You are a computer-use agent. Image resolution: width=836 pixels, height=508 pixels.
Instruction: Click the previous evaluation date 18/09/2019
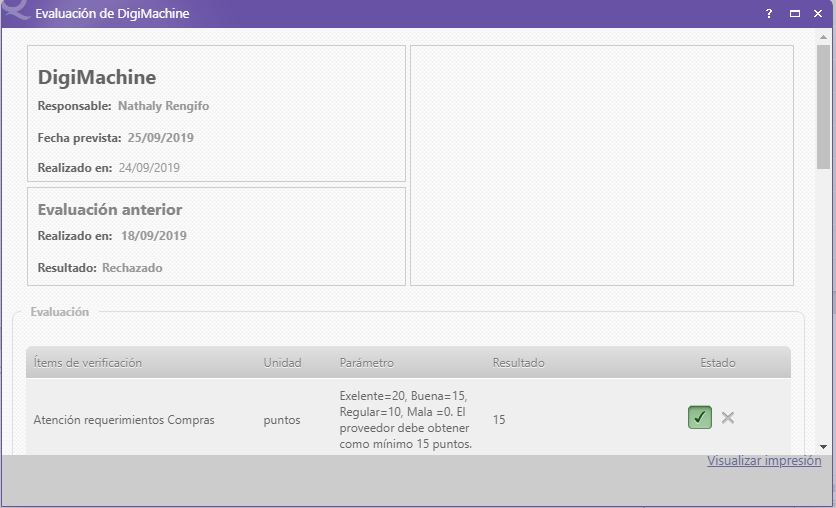click(154, 236)
